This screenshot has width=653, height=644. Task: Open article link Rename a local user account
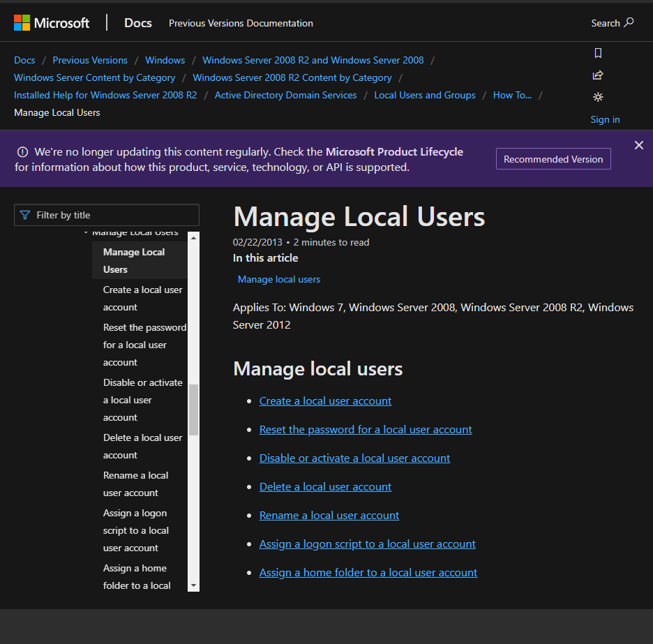click(329, 516)
